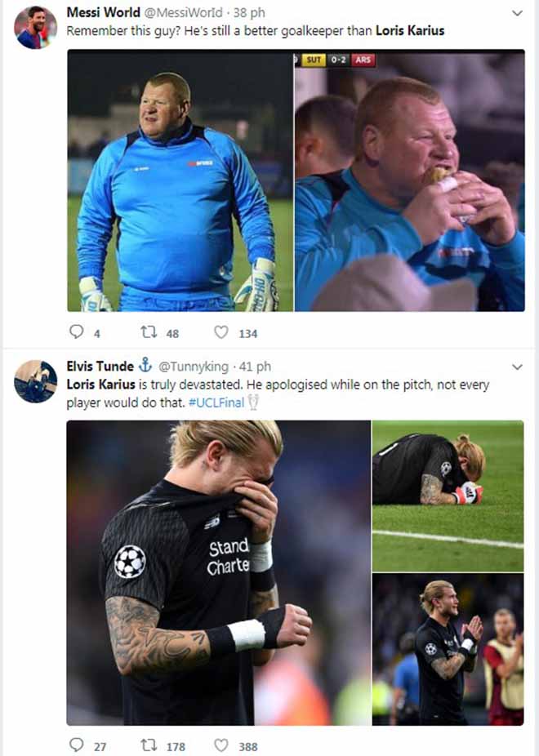Viewport: 539px width, 756px height.
Task: View photo of goalkeeper in blue kit
Action: tap(180, 180)
